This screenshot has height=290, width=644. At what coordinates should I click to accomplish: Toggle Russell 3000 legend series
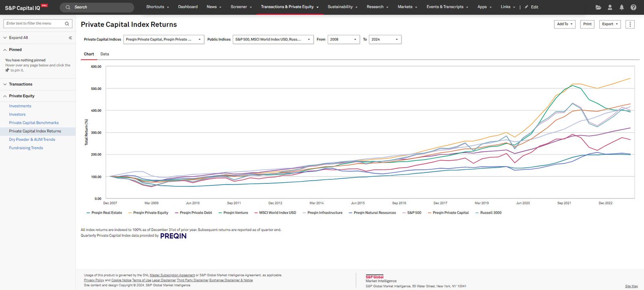pyautogui.click(x=488, y=213)
